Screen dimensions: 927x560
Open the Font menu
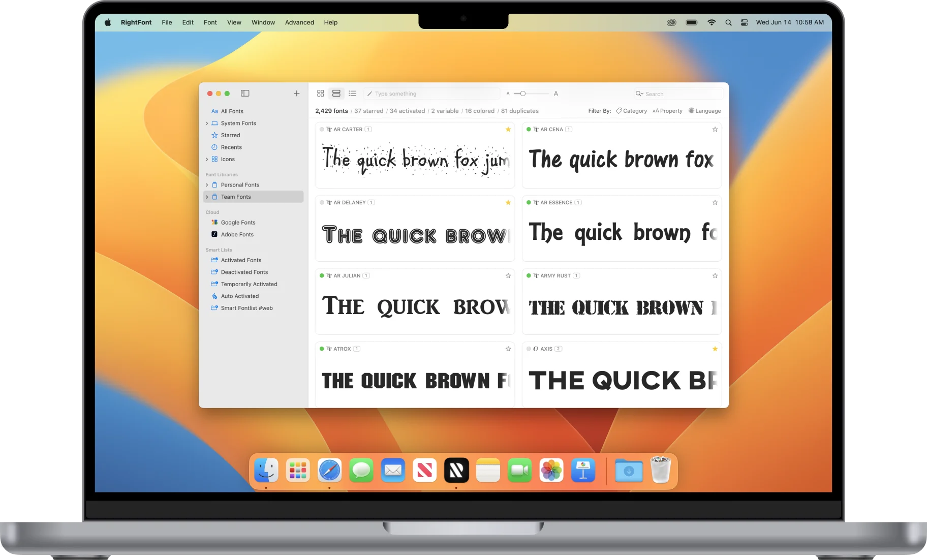(210, 22)
